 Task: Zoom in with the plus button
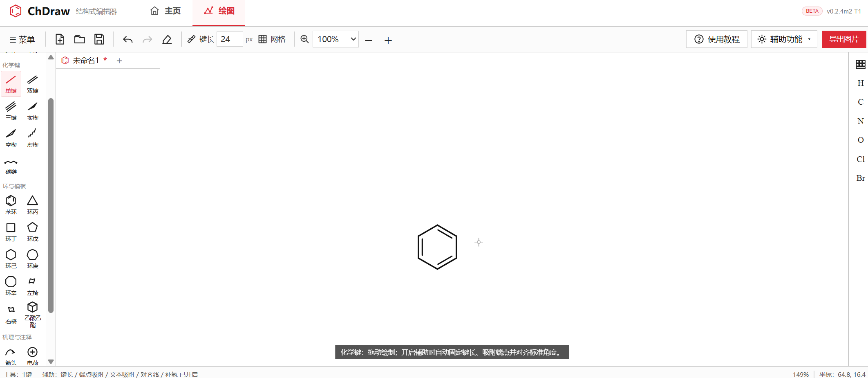tap(388, 40)
